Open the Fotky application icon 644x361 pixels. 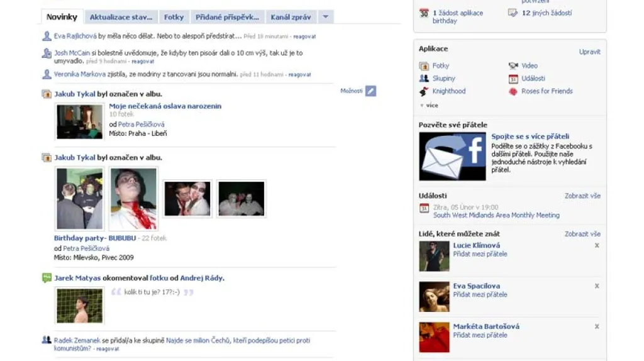pyautogui.click(x=424, y=65)
